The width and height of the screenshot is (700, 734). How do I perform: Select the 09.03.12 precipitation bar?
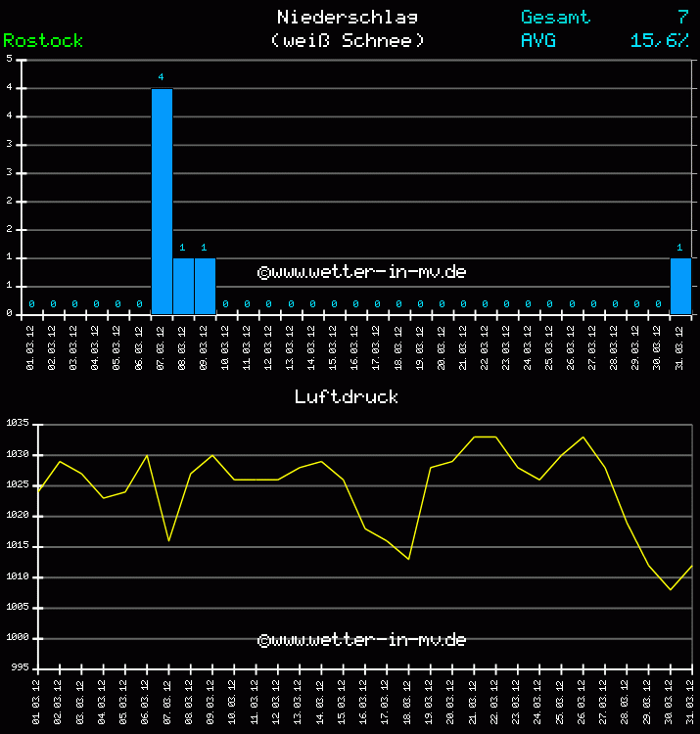(205, 286)
